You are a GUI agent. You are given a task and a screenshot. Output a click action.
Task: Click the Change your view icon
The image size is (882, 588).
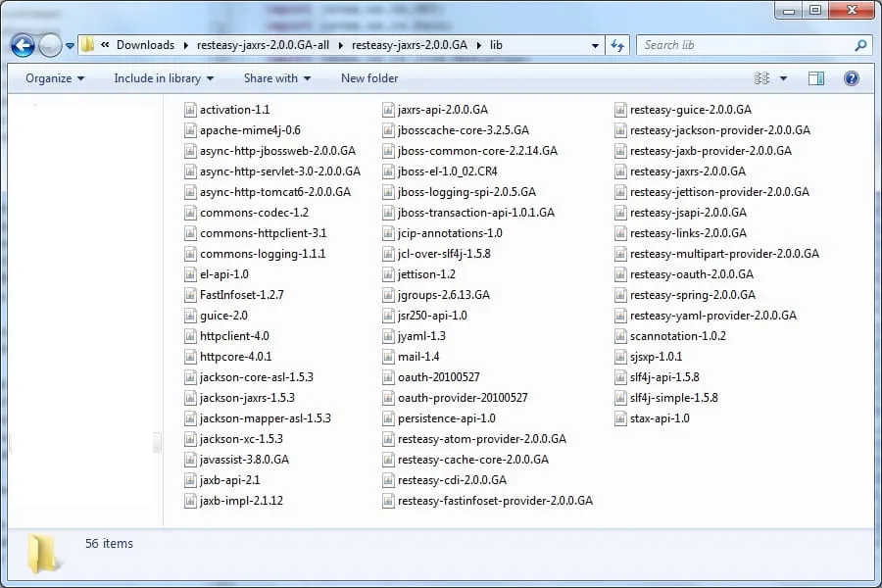761,78
